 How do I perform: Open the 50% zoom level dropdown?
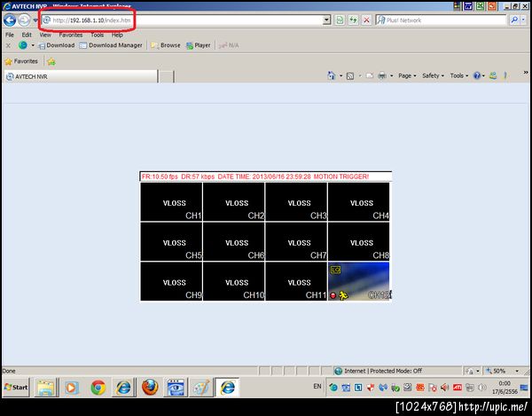coord(517,372)
